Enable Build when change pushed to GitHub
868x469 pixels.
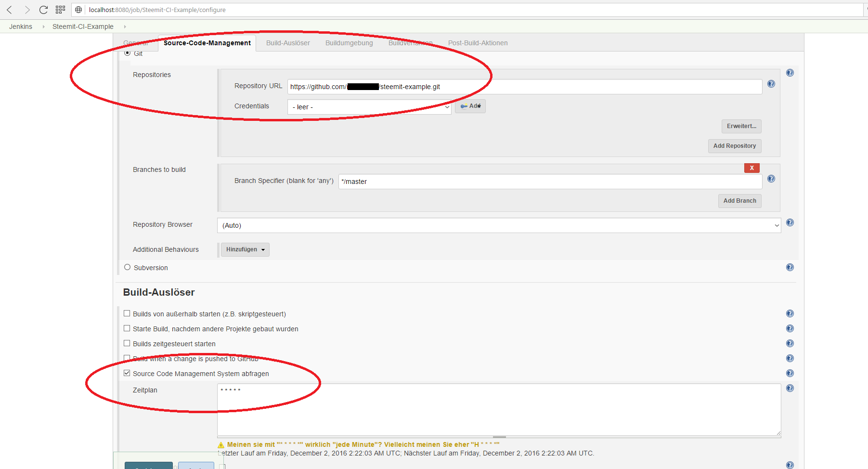click(x=127, y=358)
